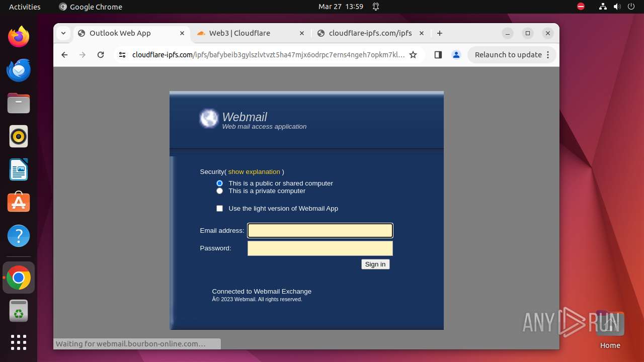Launch Thunderbird mail from the dock
Screen dimensions: 644x362
(x=19, y=70)
